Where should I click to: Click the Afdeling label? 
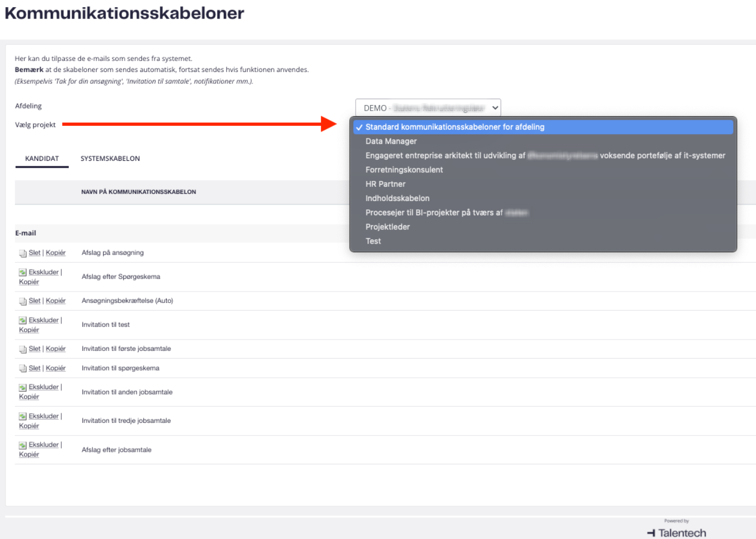[x=28, y=106]
